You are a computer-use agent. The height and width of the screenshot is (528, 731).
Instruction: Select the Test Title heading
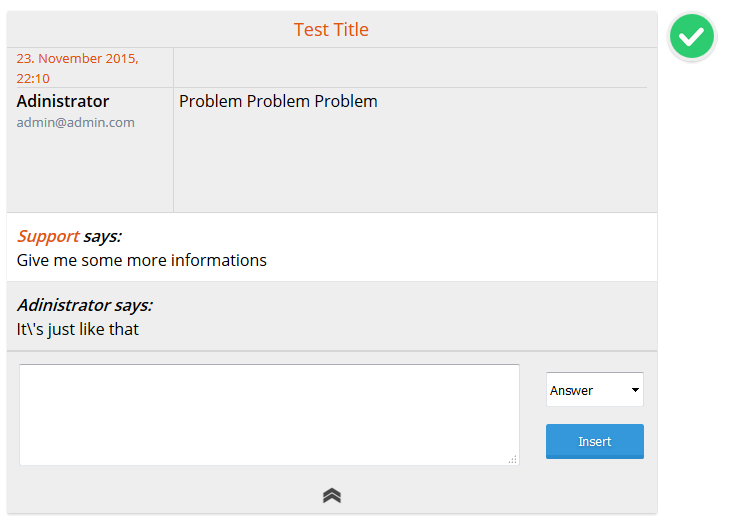331,30
